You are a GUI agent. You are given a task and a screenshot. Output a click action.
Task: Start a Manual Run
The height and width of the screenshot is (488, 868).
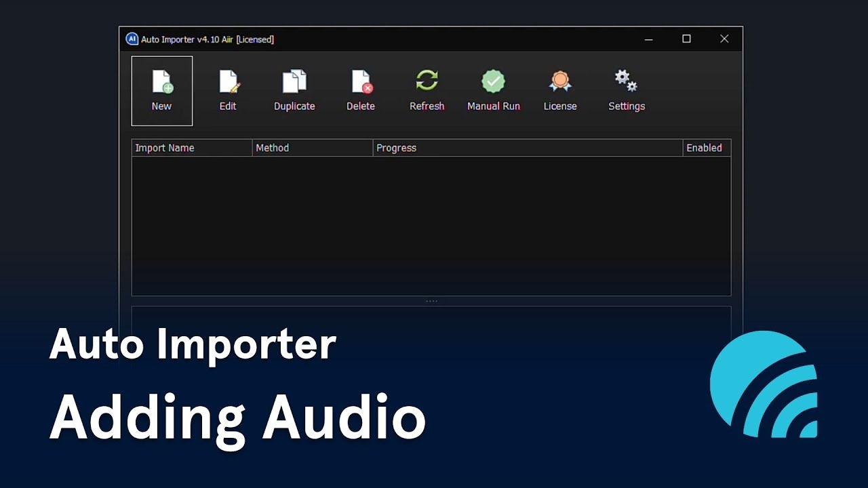[x=494, y=91]
